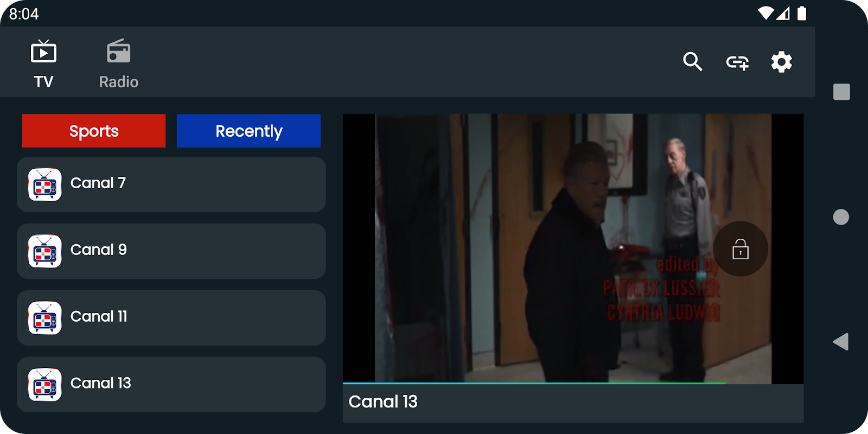Screen dimensions: 868x434
Task: Switch to the Radio tab
Action: 118,64
